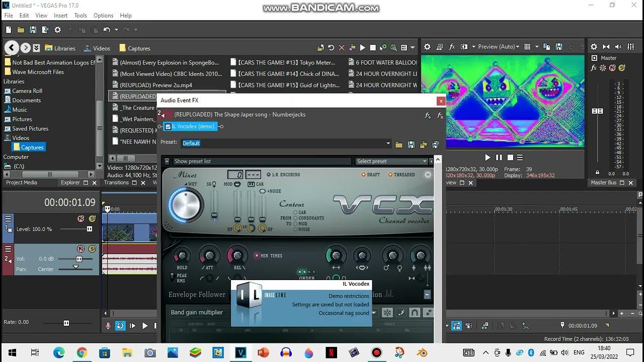Play the project in Video Preview

(488, 157)
